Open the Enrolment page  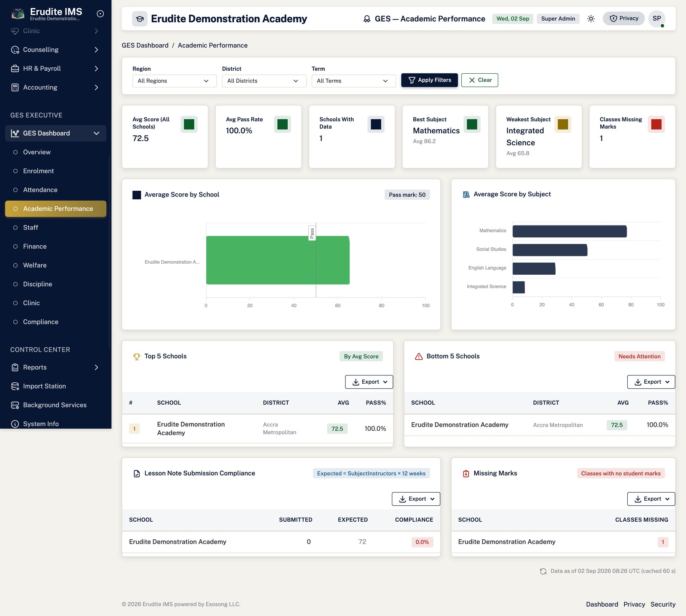(x=56, y=171)
